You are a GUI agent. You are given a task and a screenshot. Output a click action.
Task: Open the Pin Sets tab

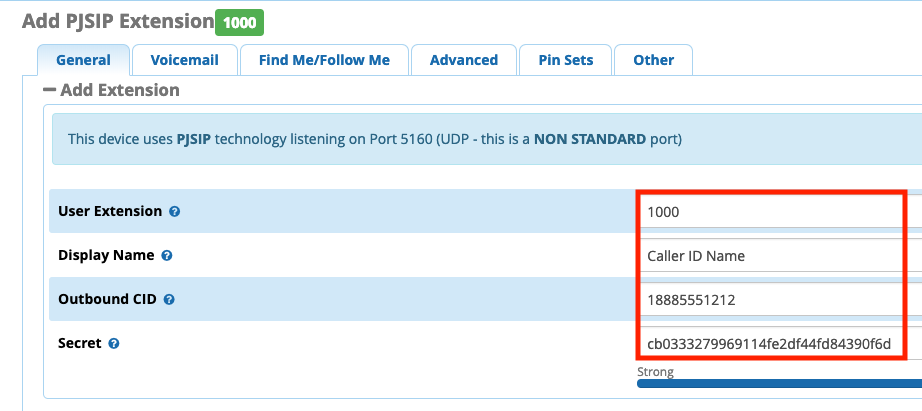pos(566,60)
